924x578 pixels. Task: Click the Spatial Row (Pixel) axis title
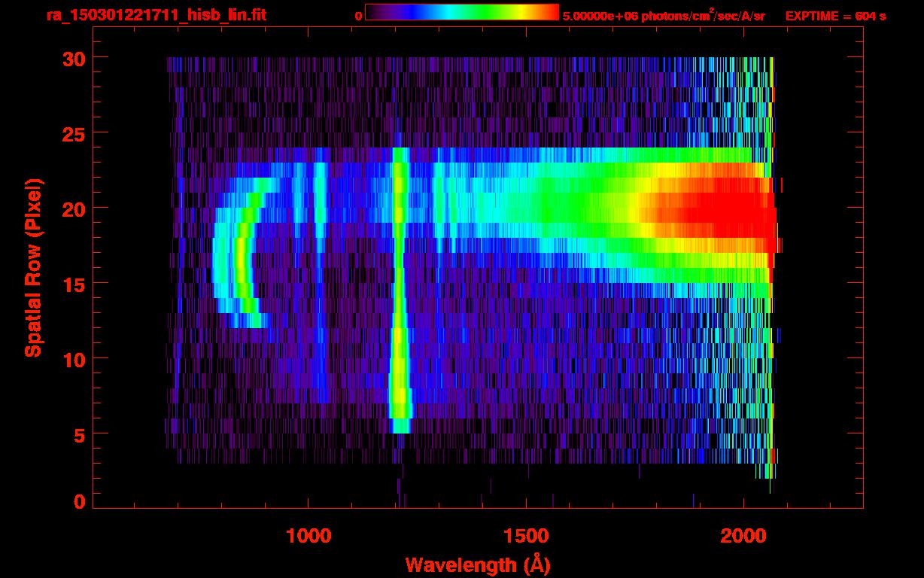(33, 267)
